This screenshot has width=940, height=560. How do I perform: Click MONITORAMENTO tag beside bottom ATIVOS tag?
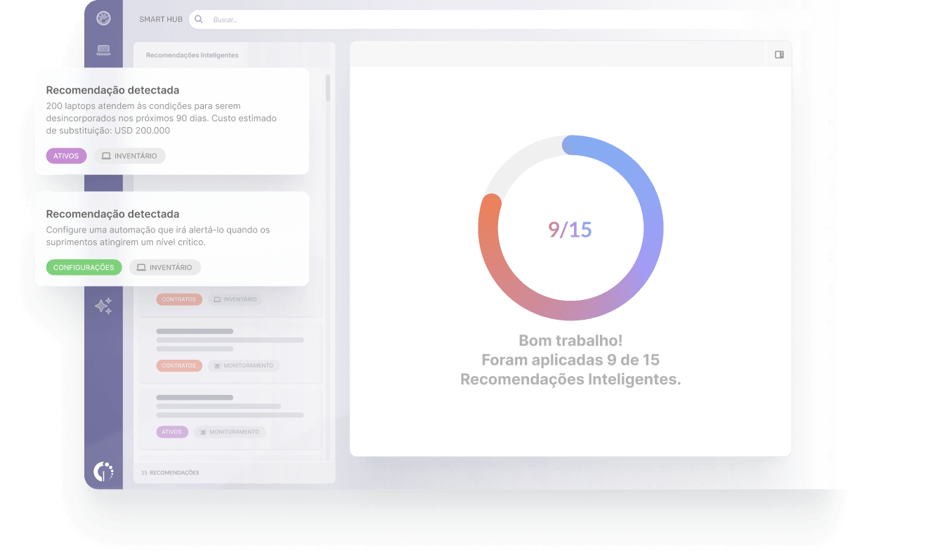tap(229, 432)
